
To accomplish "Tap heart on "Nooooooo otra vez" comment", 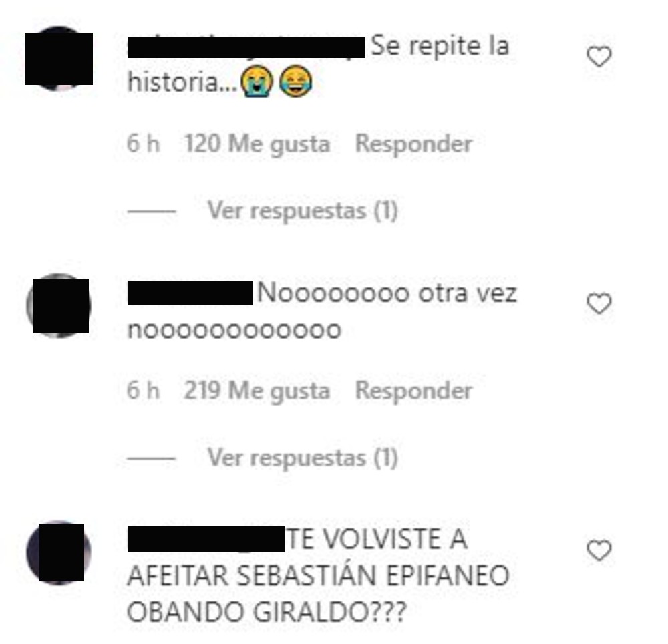I will click(599, 303).
